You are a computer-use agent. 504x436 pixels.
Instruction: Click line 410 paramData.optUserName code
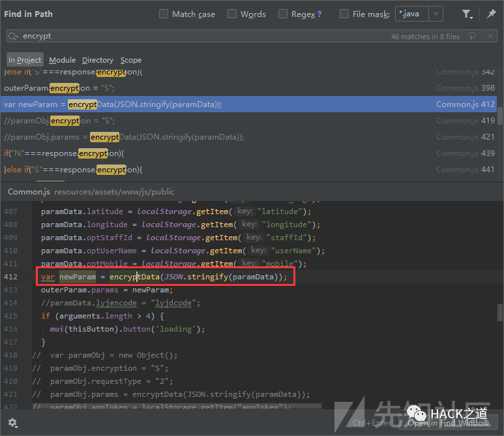click(183, 251)
